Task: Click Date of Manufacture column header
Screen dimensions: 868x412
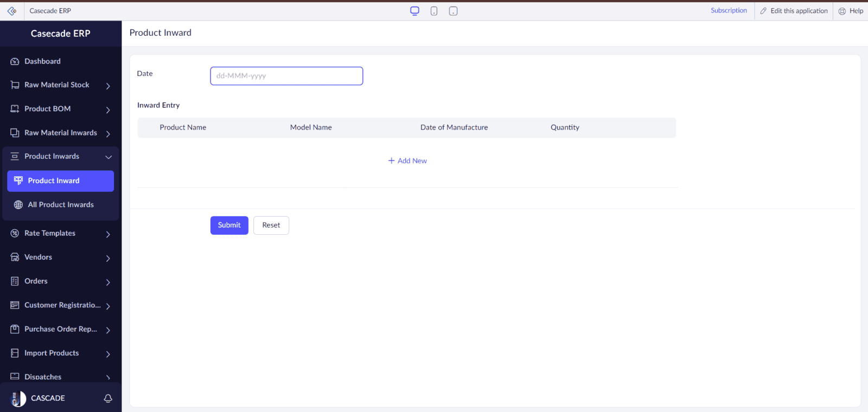Action: [x=454, y=127]
